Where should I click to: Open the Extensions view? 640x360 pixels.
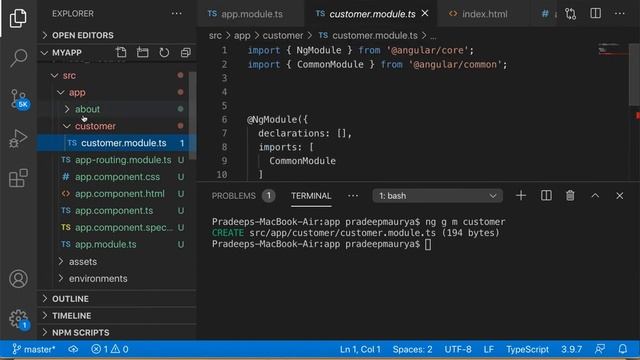tap(18, 178)
